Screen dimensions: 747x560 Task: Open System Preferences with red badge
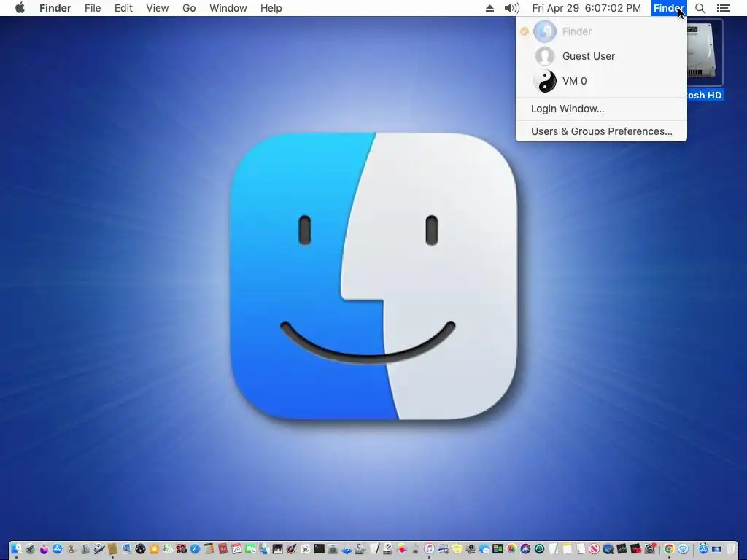click(650, 549)
